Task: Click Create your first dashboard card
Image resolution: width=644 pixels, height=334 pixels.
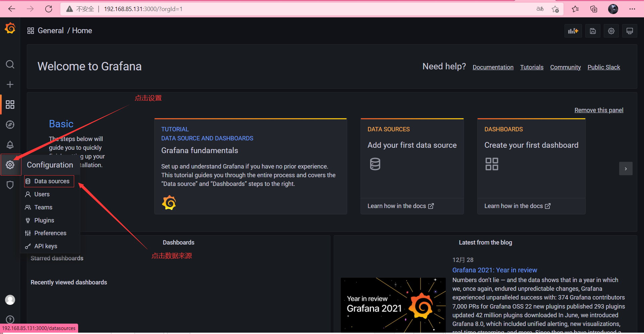Action: click(x=531, y=166)
